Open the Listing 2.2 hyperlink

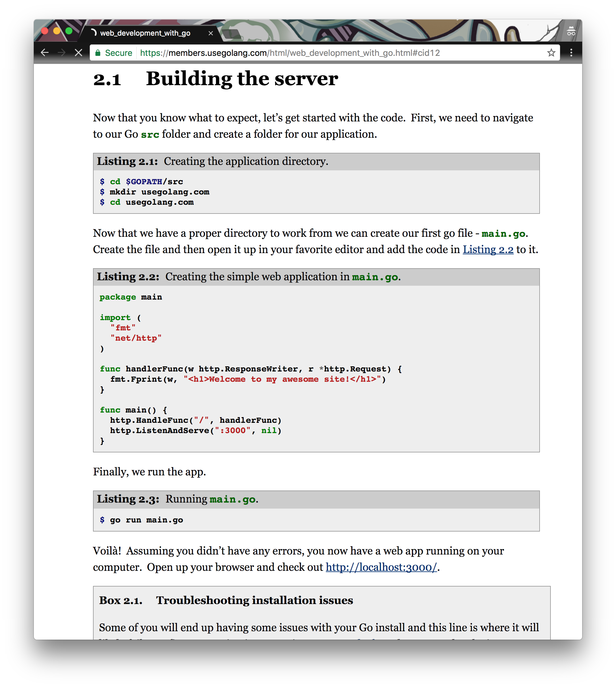(488, 249)
